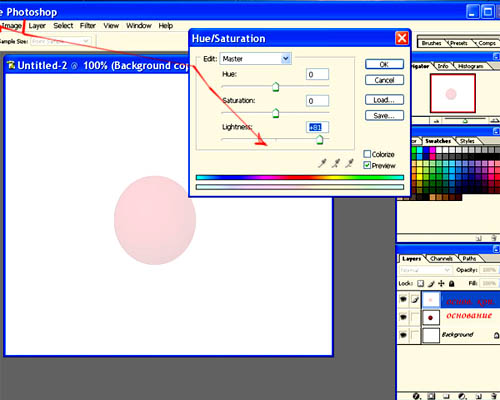Viewport: 500px width, 400px height.
Task: Click the OK button
Action: 384,64
